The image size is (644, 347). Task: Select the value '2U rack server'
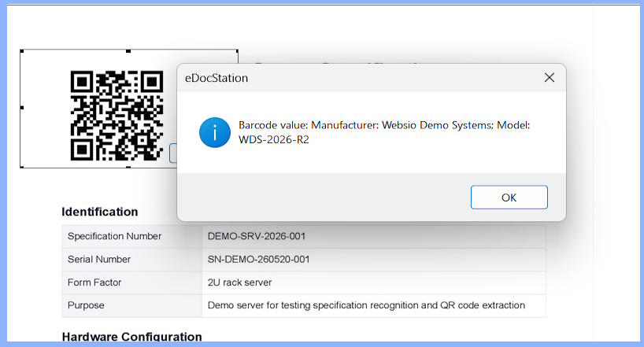click(x=240, y=282)
